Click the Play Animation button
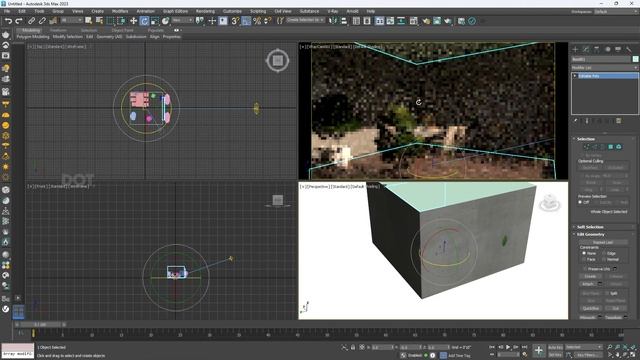 508,347
